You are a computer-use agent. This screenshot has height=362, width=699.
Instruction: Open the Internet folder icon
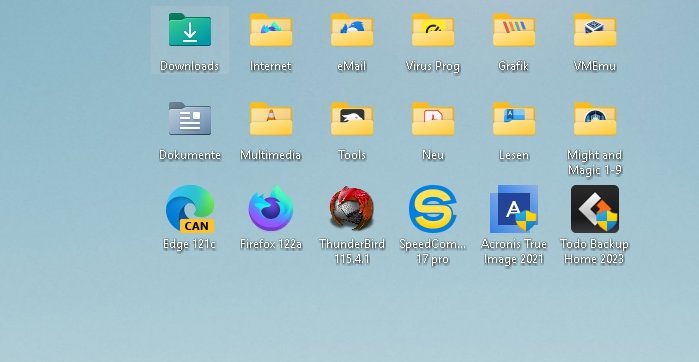click(x=271, y=29)
